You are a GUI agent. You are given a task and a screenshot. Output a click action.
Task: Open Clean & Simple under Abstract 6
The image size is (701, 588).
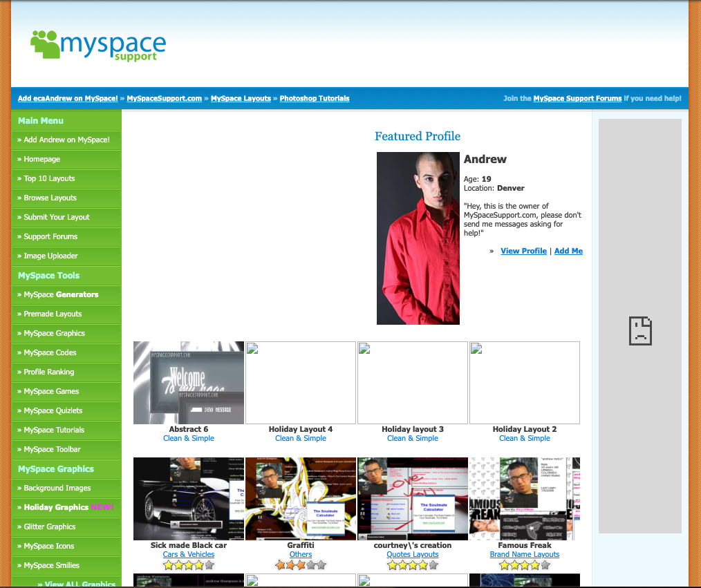click(189, 438)
